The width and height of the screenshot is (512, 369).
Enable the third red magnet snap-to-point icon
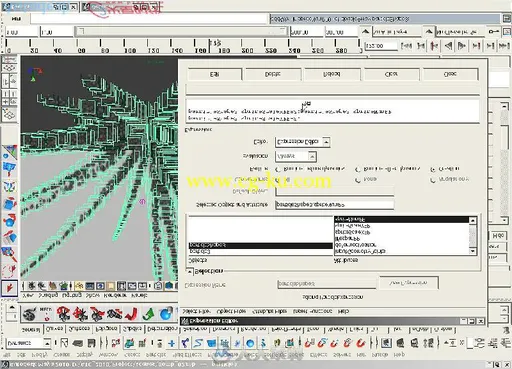pyautogui.click(x=335, y=343)
